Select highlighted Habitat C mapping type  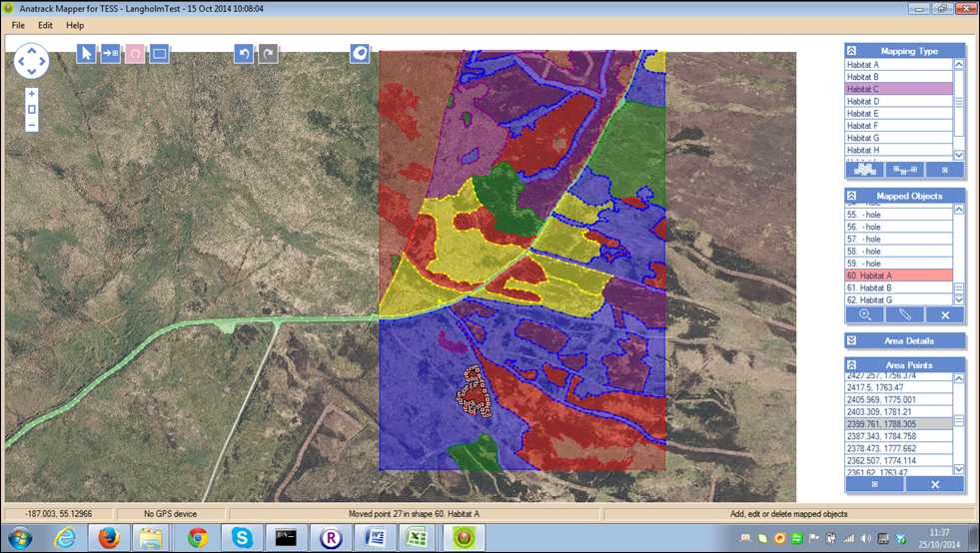click(899, 89)
